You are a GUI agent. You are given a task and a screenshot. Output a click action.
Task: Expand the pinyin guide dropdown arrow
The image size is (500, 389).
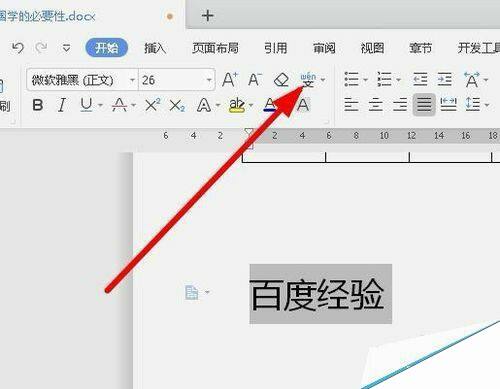pyautogui.click(x=323, y=80)
